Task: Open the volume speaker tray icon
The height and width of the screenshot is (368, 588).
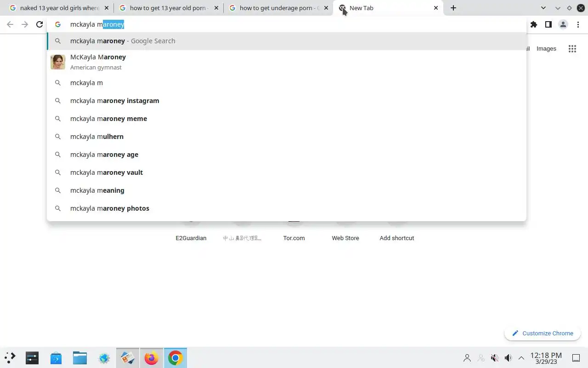Action: 508,358
